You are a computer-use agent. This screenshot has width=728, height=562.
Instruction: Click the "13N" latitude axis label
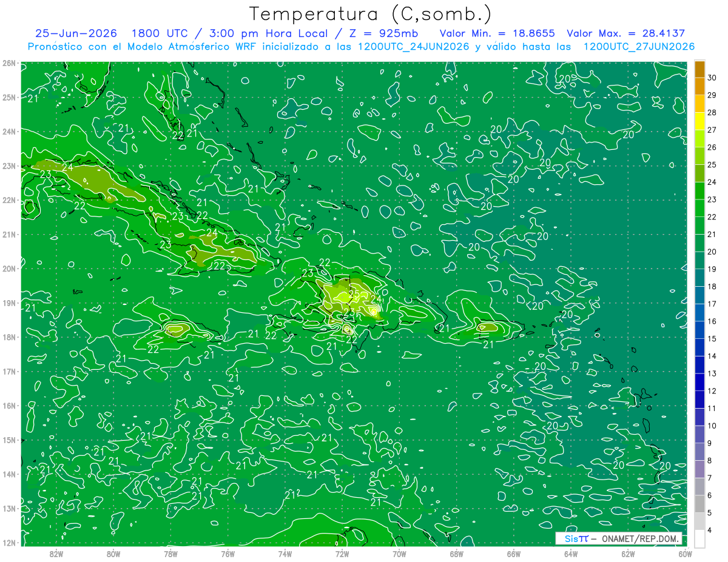[8, 509]
